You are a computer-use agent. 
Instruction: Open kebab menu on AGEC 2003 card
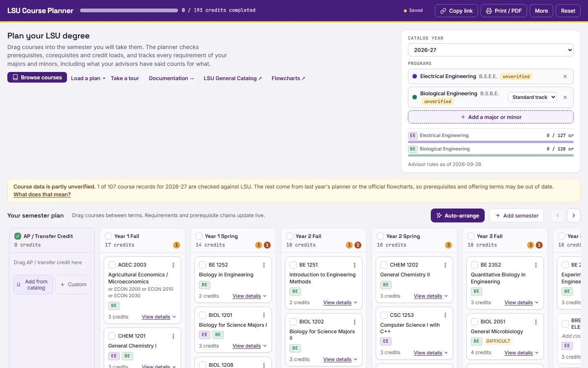174,265
